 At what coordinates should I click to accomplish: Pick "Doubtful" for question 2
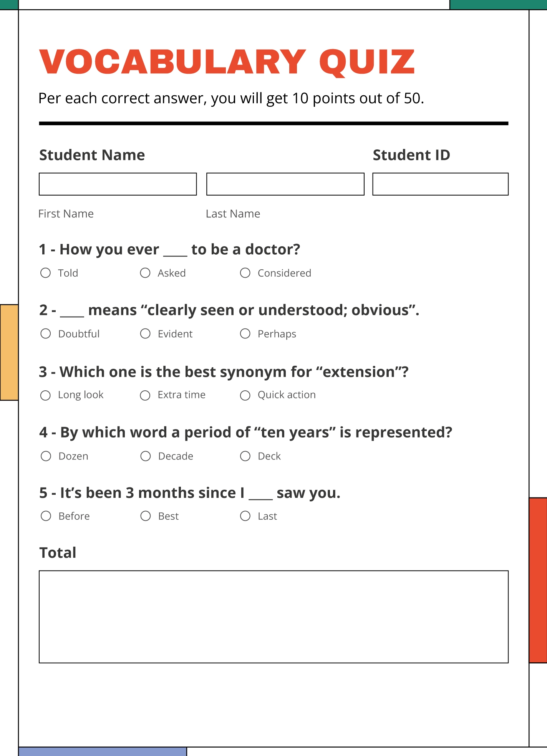[46, 334]
